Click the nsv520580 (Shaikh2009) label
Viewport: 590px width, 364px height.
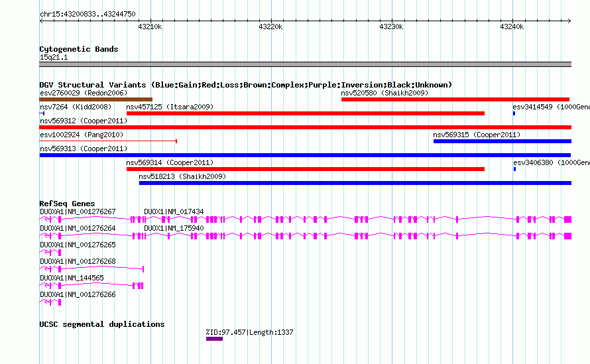[x=384, y=93]
